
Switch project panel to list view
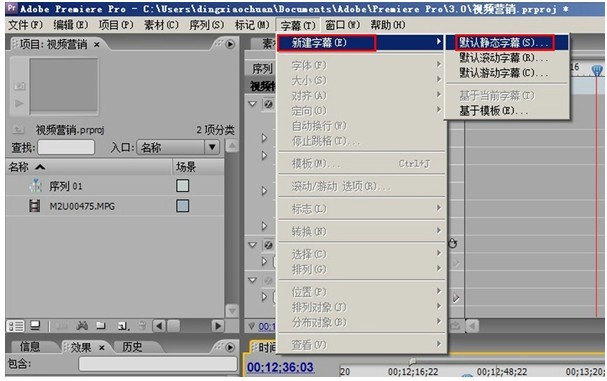click(15, 326)
